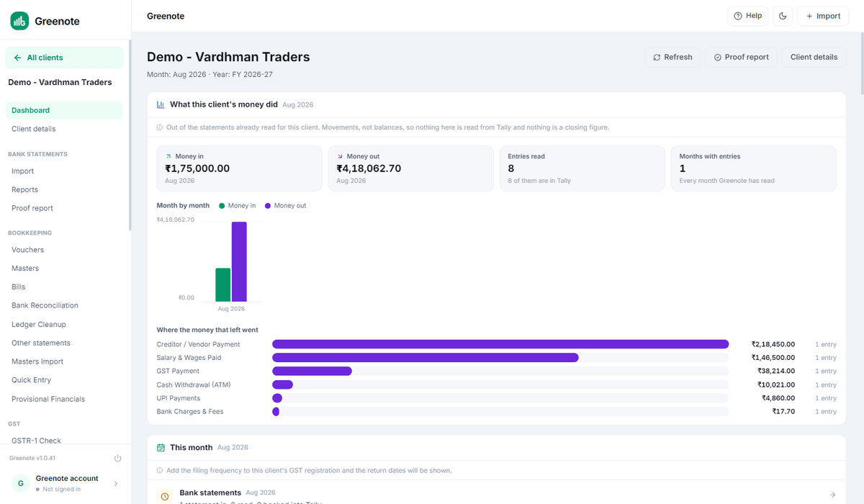Open Proof report in the sidebar

(65, 208)
